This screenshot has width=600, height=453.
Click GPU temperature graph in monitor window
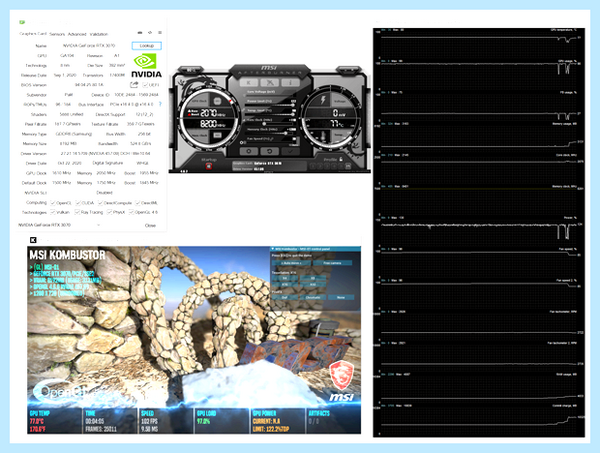[x=479, y=43]
